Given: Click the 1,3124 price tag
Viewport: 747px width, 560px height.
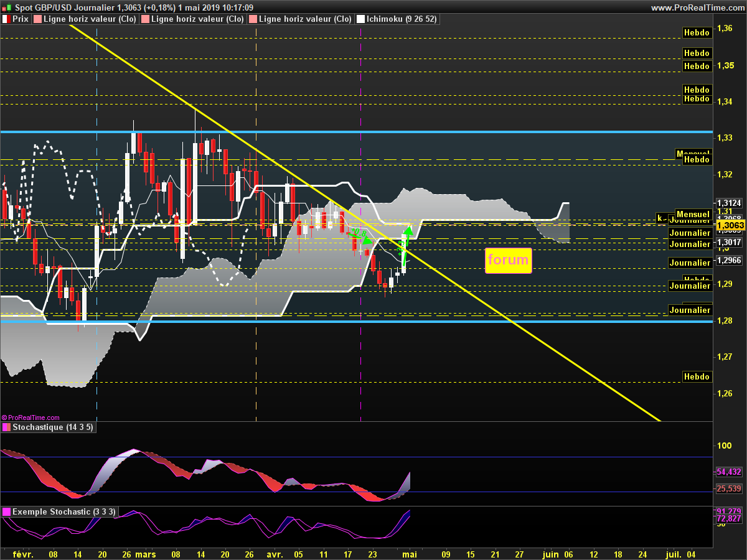Looking at the screenshot, I should pos(728,203).
